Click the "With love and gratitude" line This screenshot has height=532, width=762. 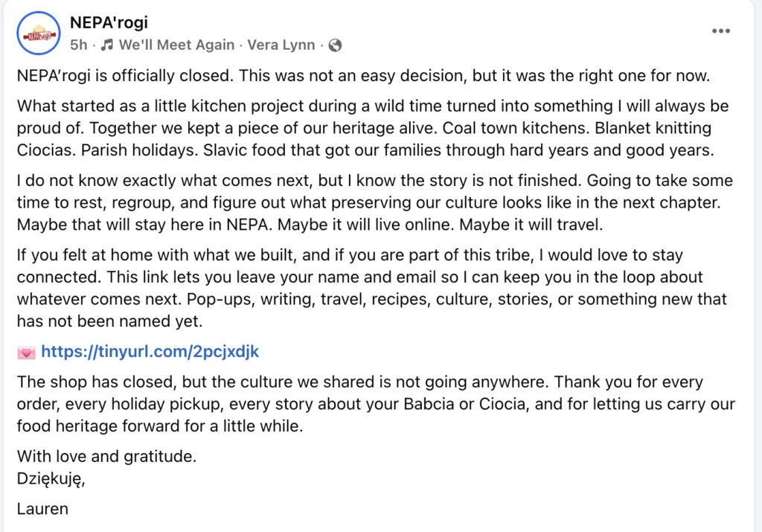[106, 457]
